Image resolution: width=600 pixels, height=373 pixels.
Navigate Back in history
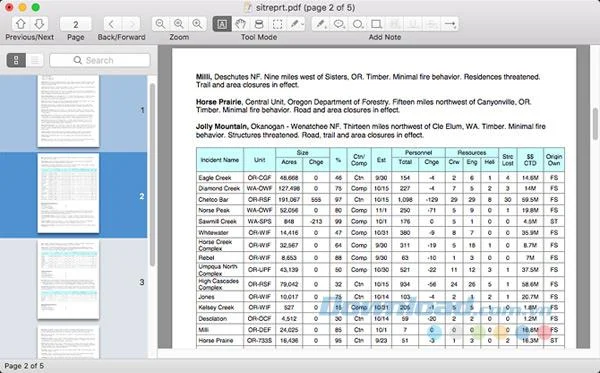coord(112,24)
